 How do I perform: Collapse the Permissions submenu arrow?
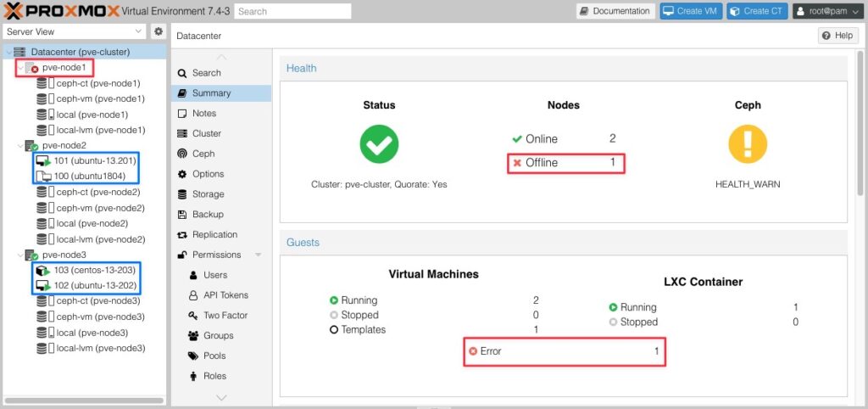tap(259, 255)
